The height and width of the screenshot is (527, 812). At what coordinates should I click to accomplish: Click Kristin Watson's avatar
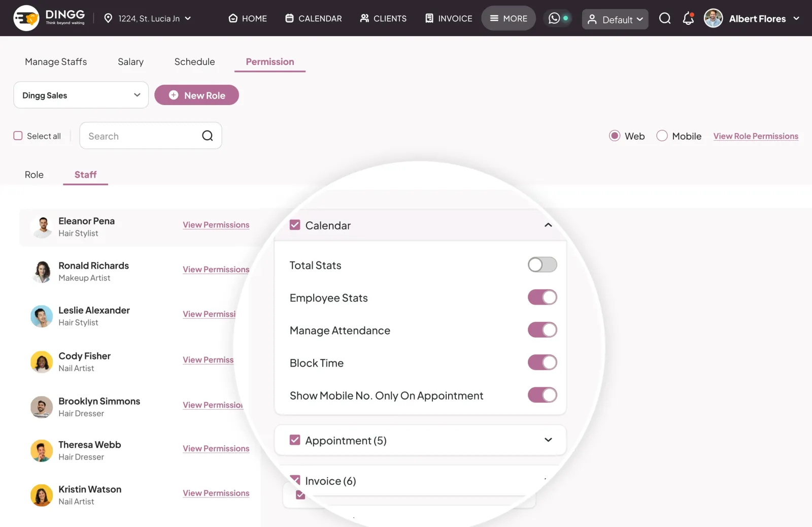42,496
